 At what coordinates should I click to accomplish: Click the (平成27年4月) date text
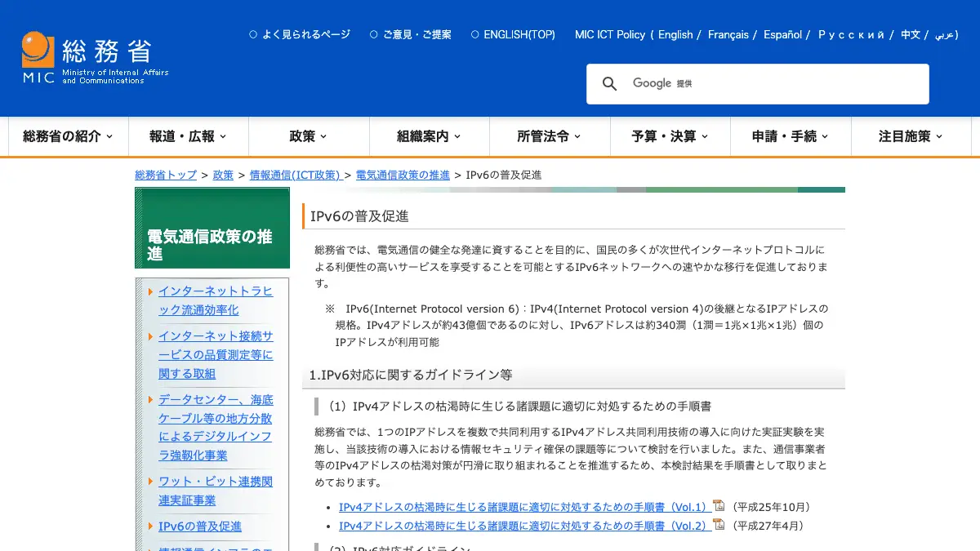coord(768,526)
